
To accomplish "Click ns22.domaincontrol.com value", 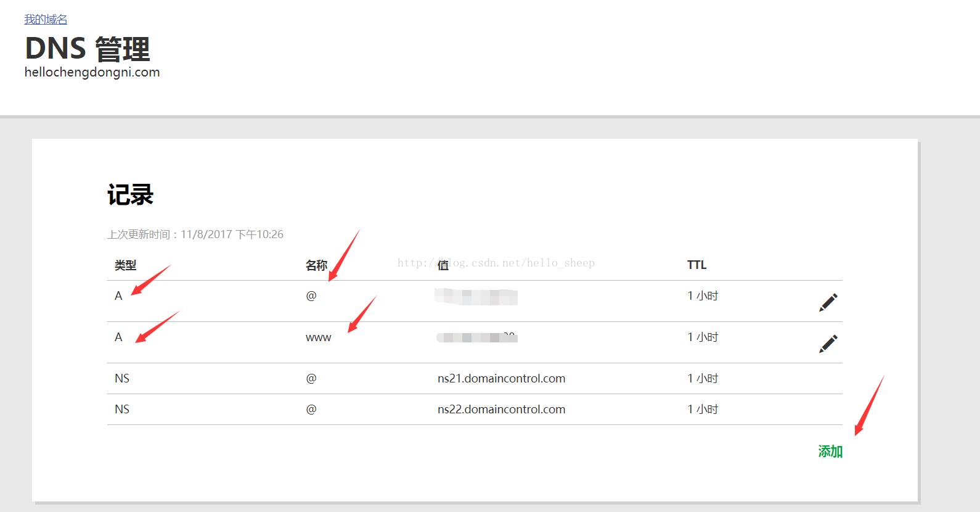I will (501, 409).
